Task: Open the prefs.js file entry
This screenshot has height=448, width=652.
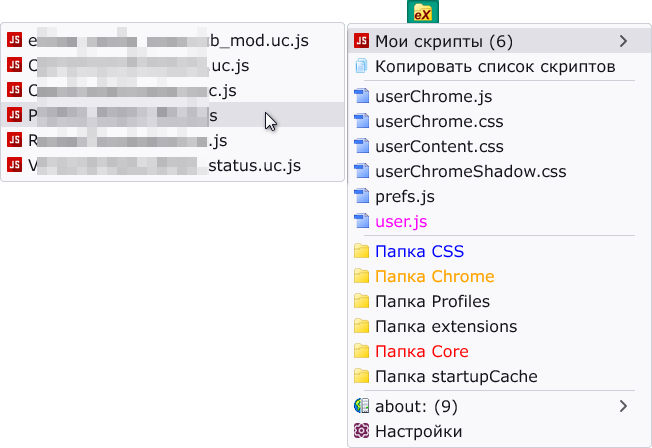Action: click(499, 196)
